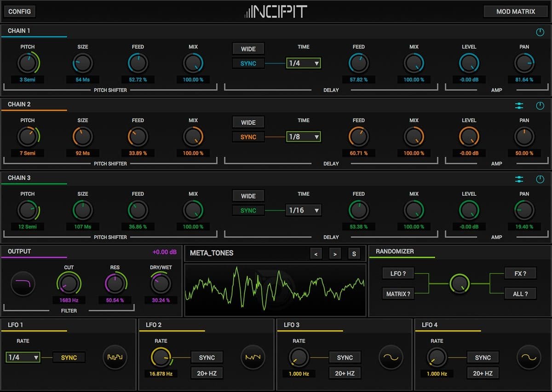Enable LFO 3 20+ HZ mode
The image size is (552, 392).
point(345,373)
